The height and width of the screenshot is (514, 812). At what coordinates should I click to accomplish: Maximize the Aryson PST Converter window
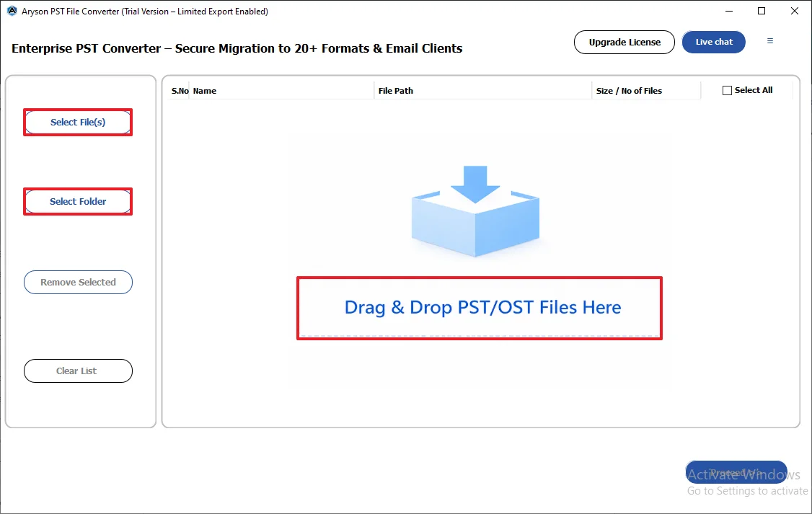(762, 11)
